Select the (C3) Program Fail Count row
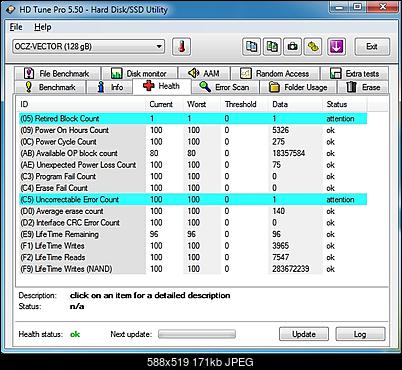The height and width of the screenshot is (370, 402). pyautogui.click(x=193, y=176)
